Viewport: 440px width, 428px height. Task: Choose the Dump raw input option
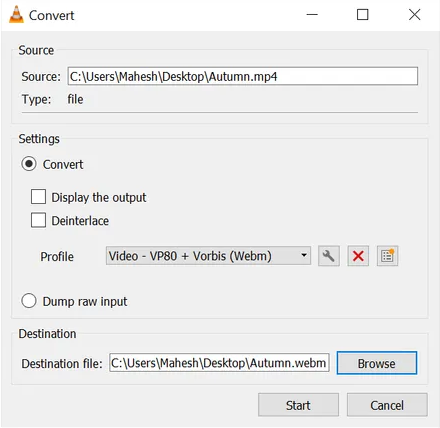point(29,301)
